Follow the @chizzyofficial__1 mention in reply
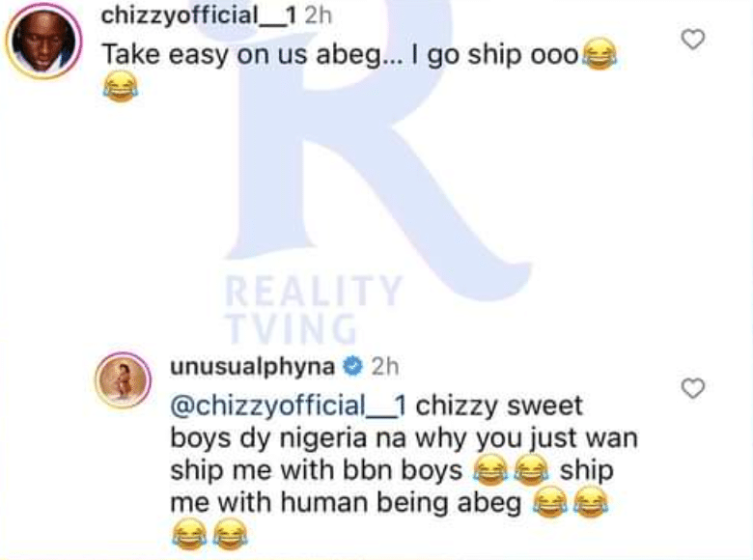 coord(289,406)
